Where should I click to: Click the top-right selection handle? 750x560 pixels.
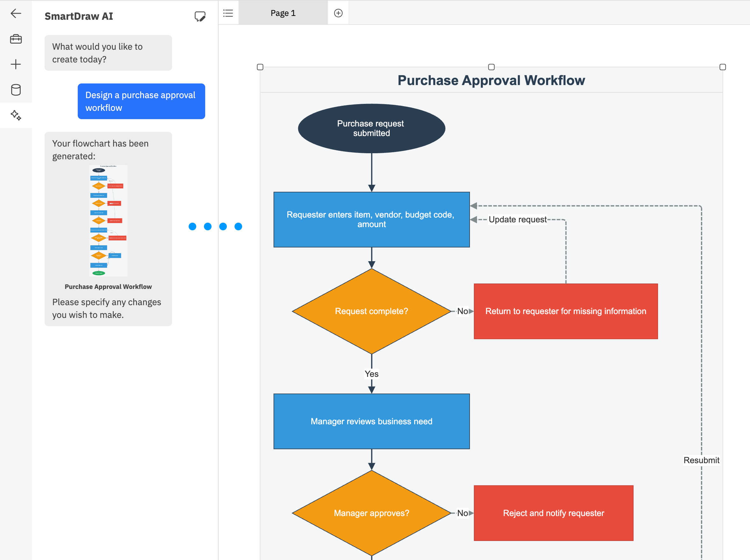(x=723, y=67)
